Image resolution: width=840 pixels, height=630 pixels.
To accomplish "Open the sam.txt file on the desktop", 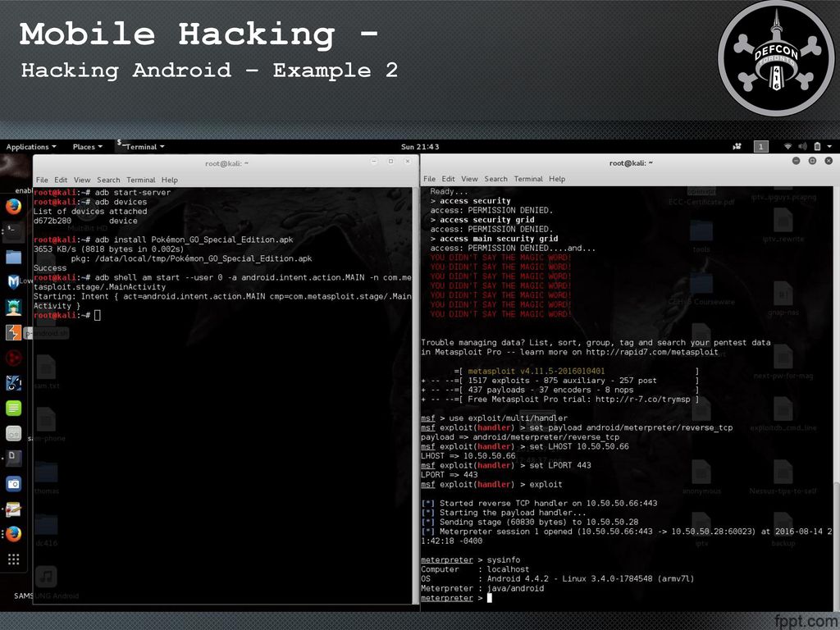I will [47, 372].
